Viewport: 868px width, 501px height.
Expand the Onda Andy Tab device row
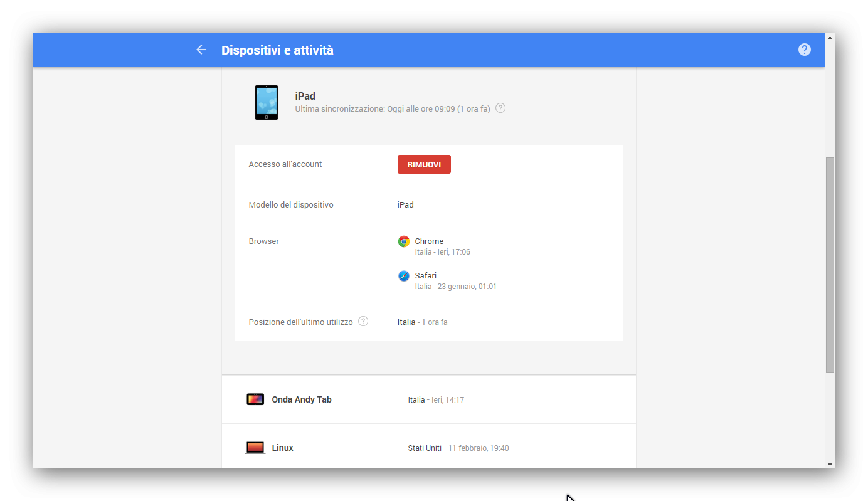(x=429, y=399)
